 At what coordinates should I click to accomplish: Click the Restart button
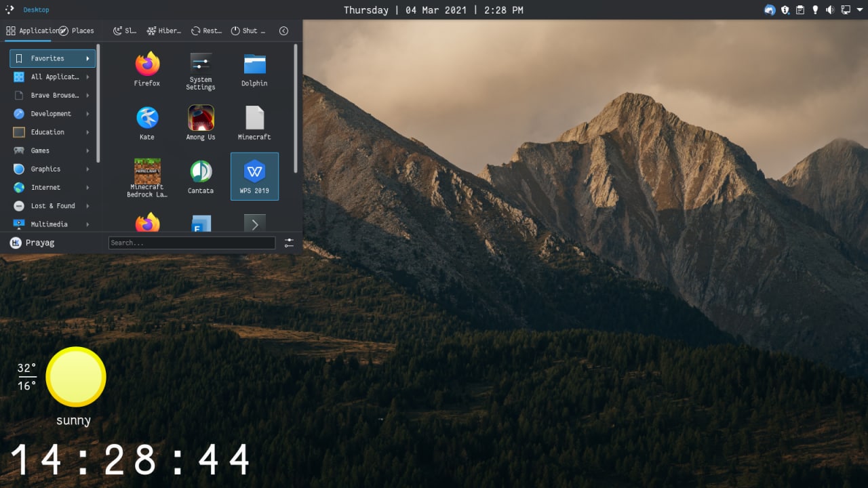pos(207,30)
